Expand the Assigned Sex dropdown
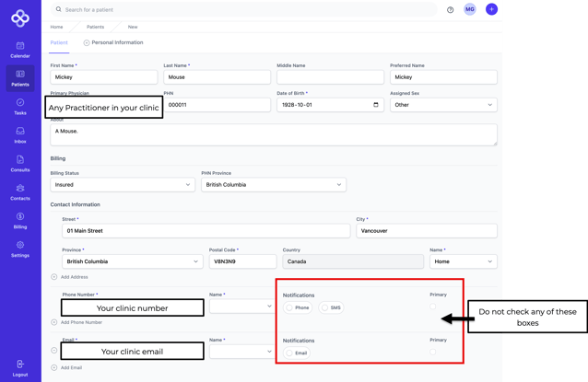 tap(443, 105)
